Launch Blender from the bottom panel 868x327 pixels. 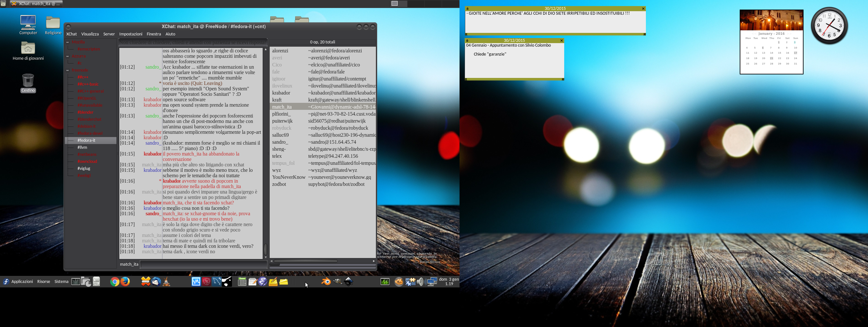click(x=326, y=281)
